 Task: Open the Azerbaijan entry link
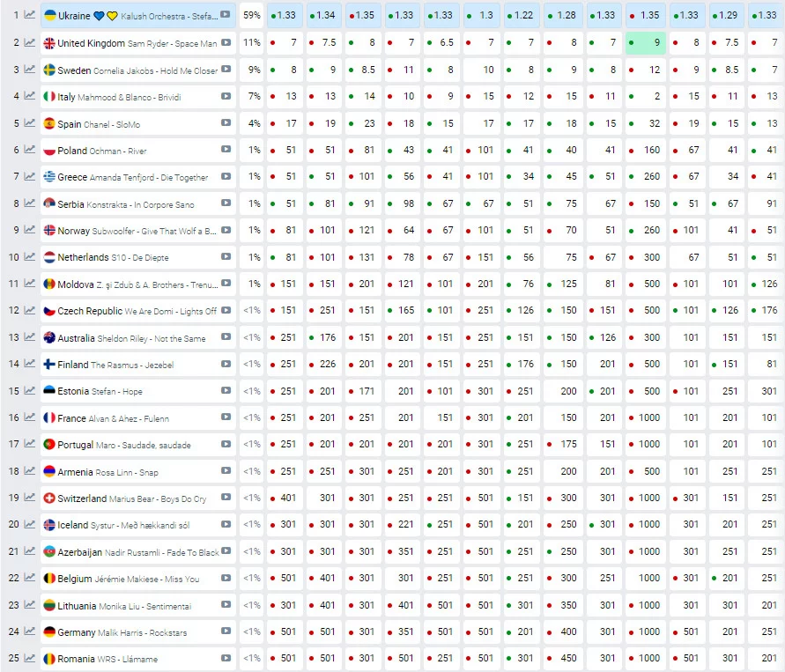coord(79,552)
